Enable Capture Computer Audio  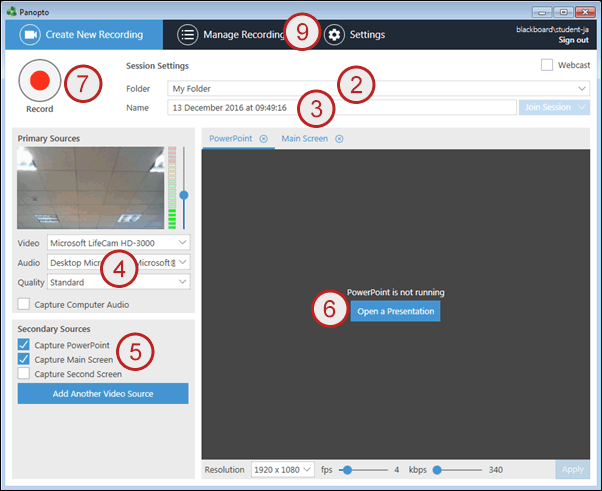tap(24, 304)
